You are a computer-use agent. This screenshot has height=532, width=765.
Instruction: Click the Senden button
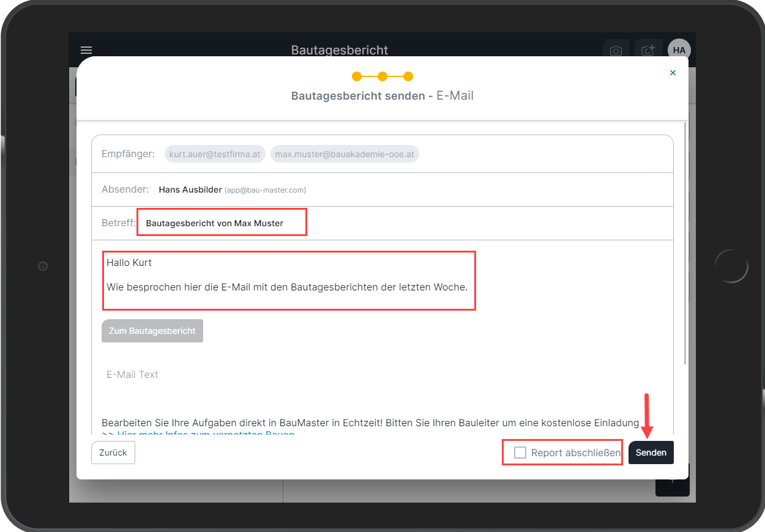pos(651,453)
